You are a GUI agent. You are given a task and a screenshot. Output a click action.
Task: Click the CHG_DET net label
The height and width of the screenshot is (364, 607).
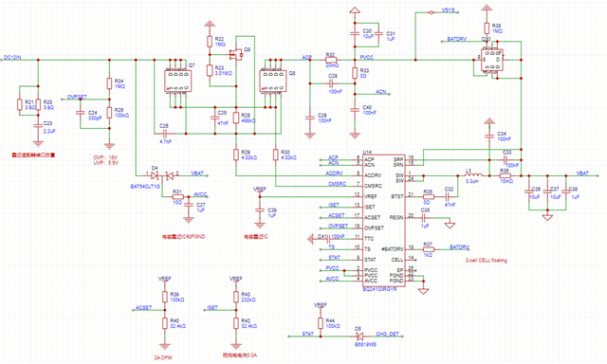[x=387, y=334]
